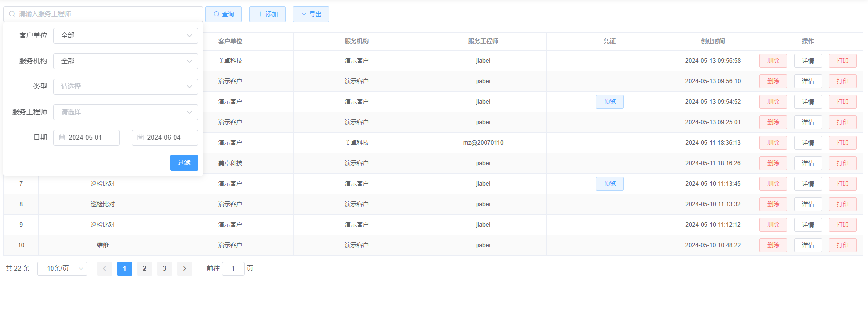Delete the record created 2024-05-13 09:56:58

click(773, 61)
